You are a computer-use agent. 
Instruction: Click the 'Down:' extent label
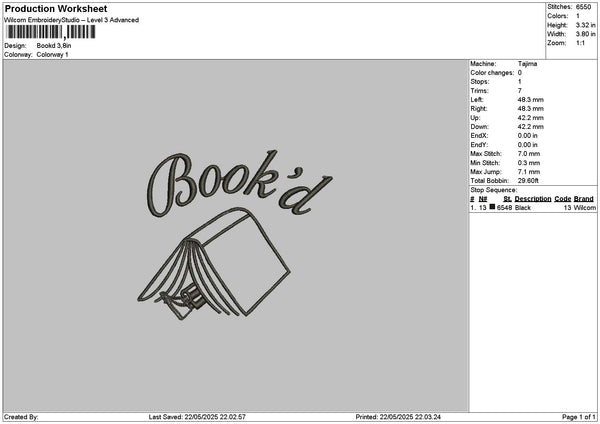click(x=479, y=127)
